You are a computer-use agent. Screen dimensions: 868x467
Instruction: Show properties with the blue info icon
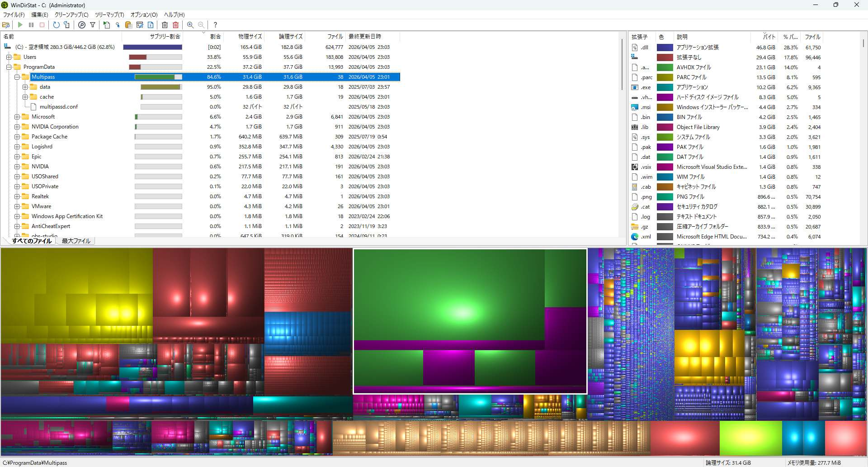tap(151, 25)
